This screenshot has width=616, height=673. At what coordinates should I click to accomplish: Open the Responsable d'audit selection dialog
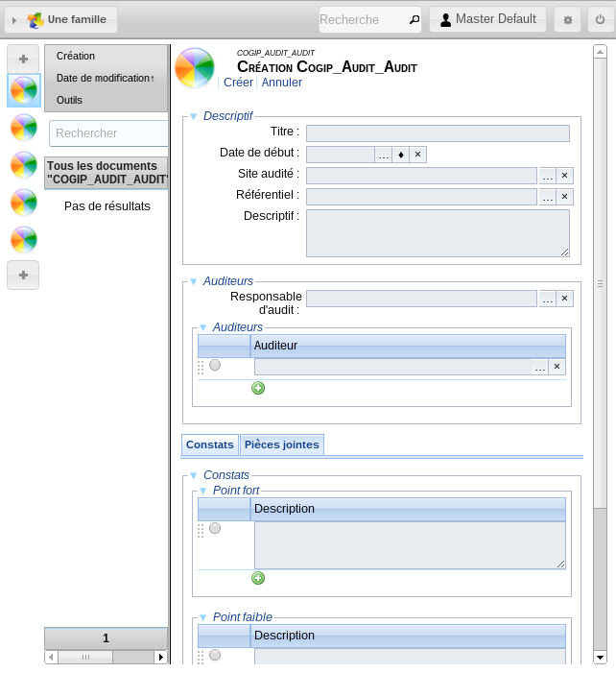[x=548, y=299]
